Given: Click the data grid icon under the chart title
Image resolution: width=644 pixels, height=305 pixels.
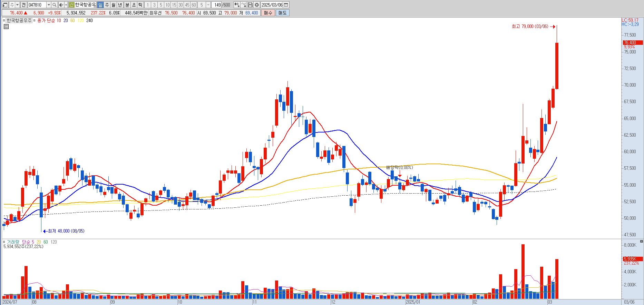Looking at the screenshot, I should point(6,27).
